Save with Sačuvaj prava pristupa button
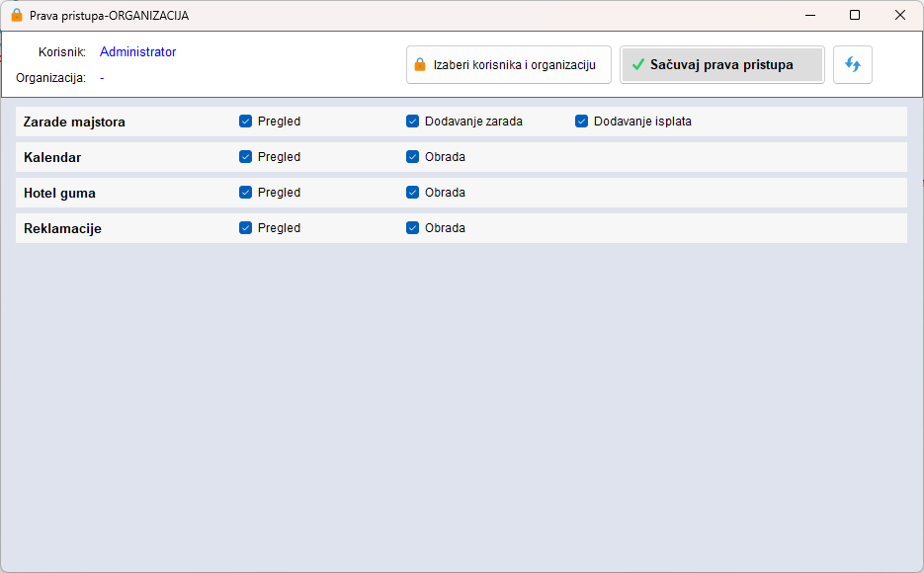Viewport: 924px width, 573px height. (x=721, y=65)
